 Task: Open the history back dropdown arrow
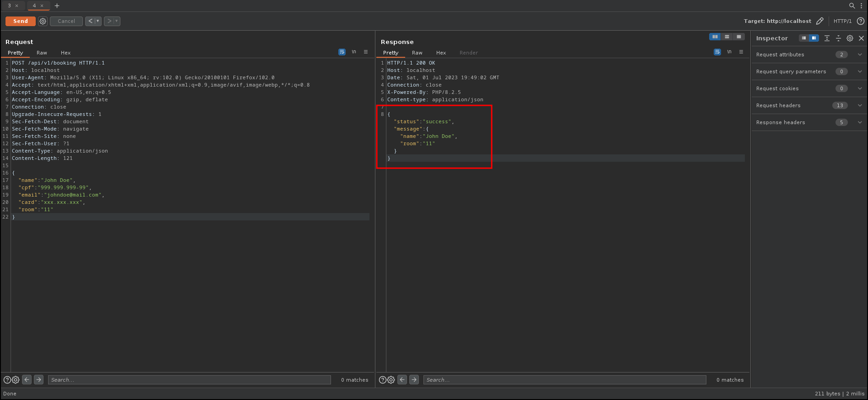(98, 21)
